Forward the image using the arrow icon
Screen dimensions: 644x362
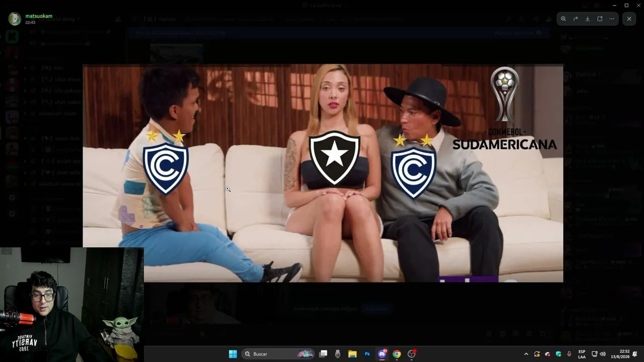(576, 19)
